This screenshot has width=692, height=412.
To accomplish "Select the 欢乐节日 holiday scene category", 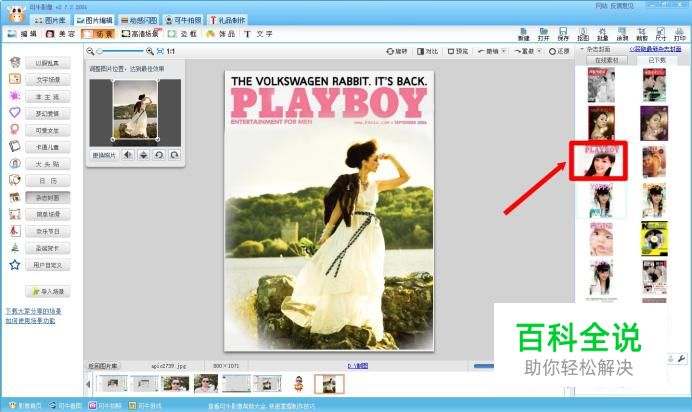I will click(48, 231).
